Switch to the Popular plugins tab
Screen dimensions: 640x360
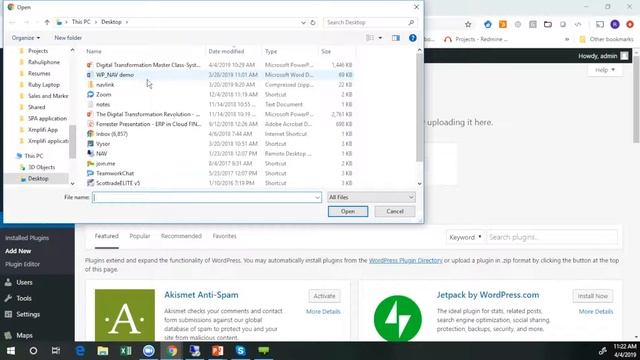tap(140, 236)
